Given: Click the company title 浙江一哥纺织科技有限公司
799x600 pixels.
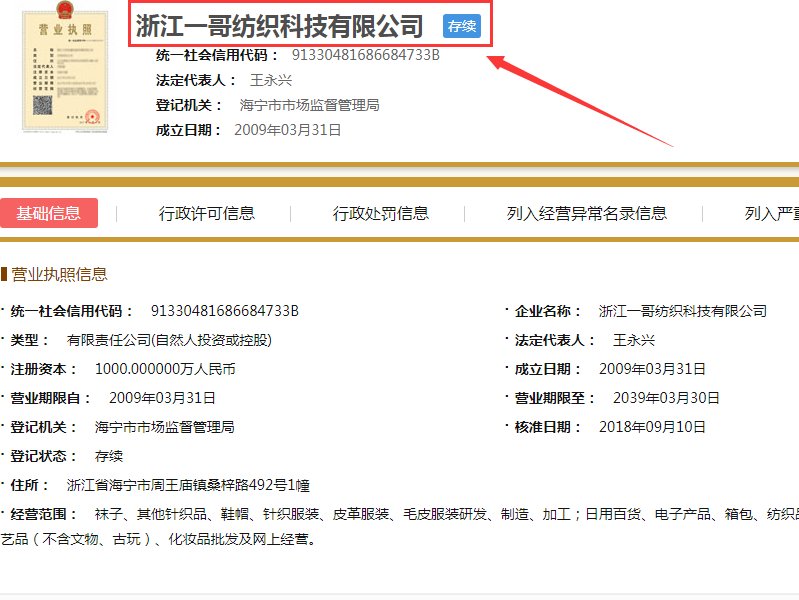Looking at the screenshot, I should point(279,26).
